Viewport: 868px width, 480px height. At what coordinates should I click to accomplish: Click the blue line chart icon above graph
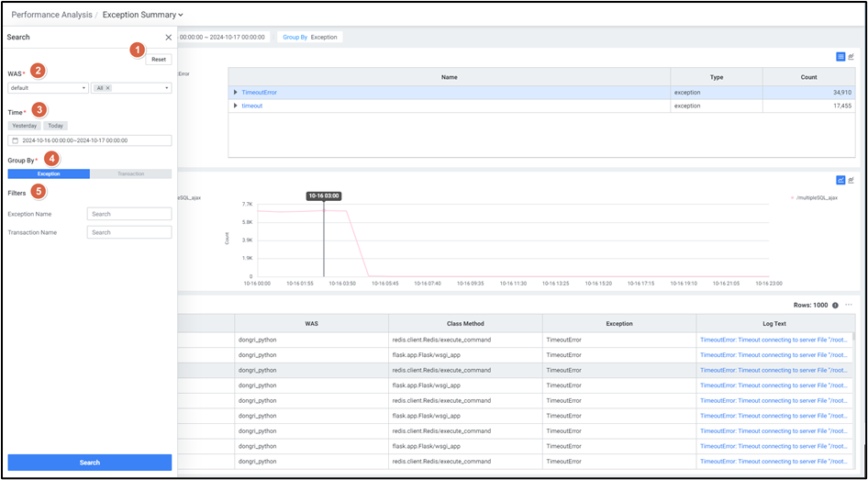click(x=840, y=180)
